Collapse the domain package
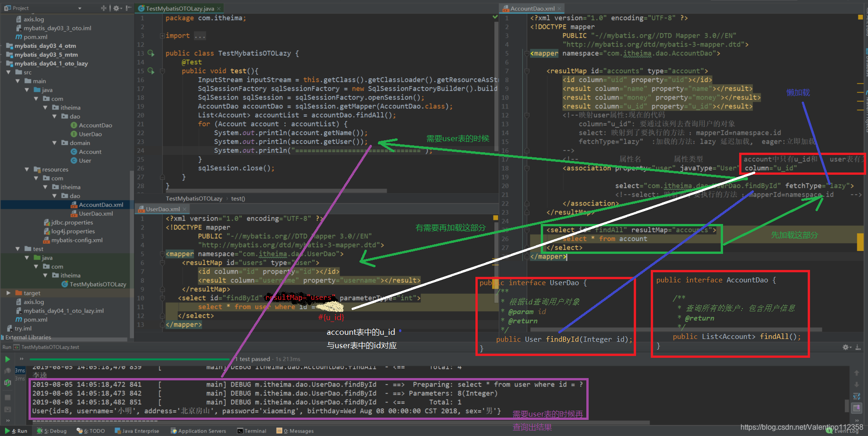The height and width of the screenshot is (436, 868). (x=55, y=143)
